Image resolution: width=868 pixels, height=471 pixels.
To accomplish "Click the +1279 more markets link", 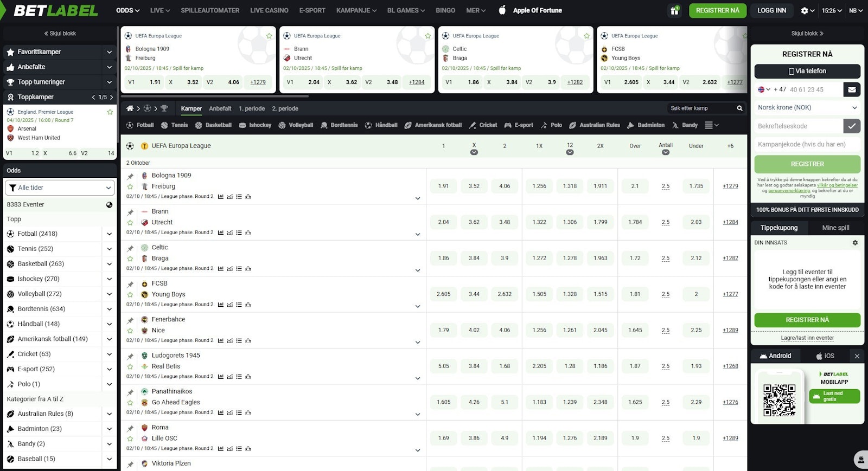I will click(x=730, y=186).
